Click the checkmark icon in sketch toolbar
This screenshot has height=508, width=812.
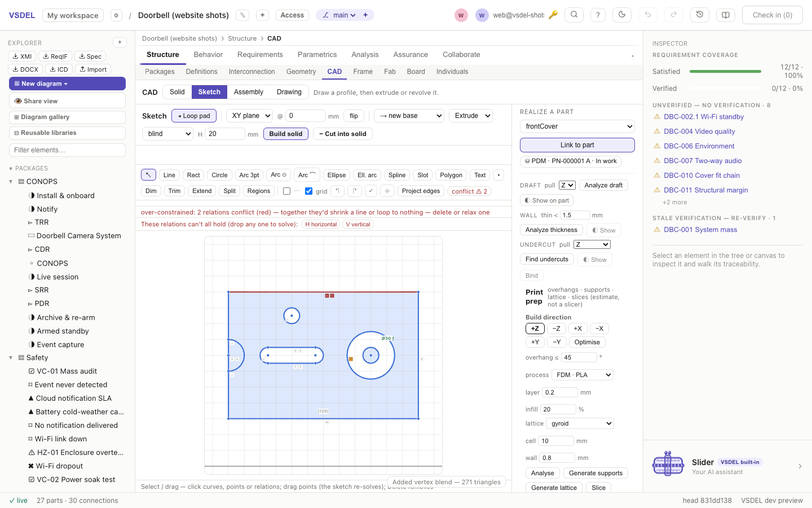(x=371, y=191)
